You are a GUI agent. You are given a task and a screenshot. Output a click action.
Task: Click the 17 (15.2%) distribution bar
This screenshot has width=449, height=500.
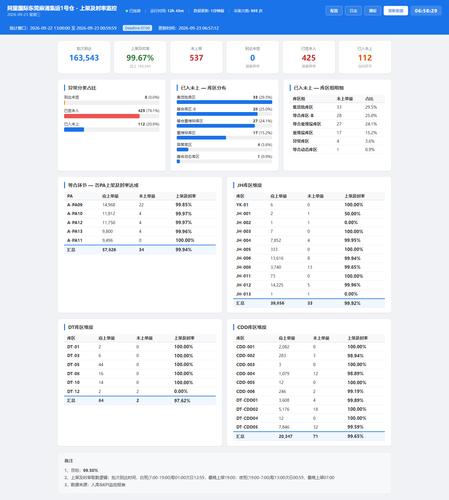201,138
